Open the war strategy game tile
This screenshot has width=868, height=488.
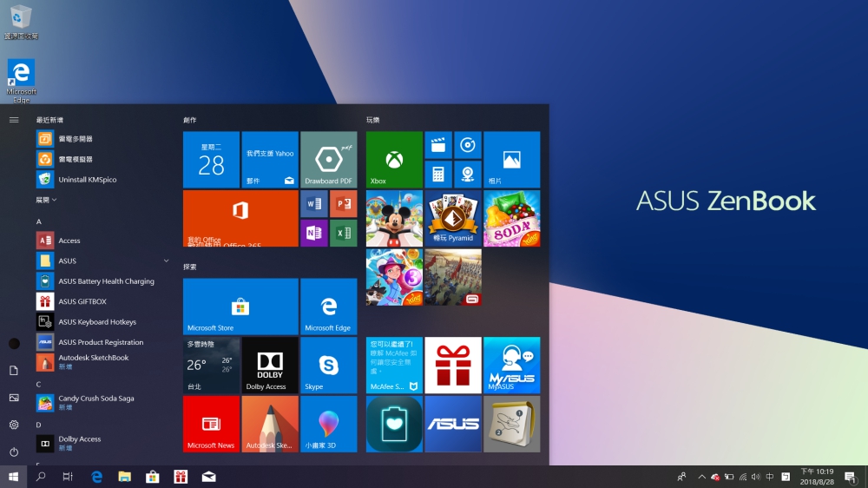453,277
